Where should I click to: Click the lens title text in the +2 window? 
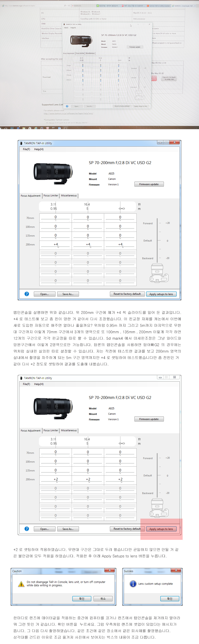tap(120, 397)
